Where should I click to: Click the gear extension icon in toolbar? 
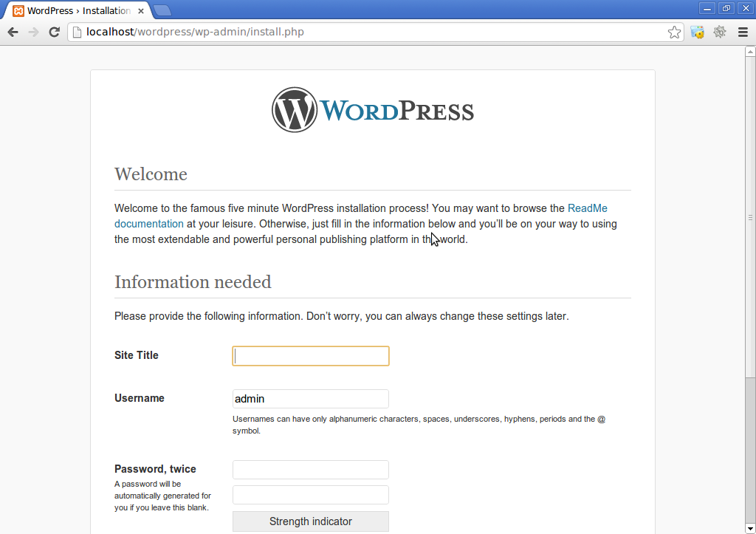click(720, 32)
